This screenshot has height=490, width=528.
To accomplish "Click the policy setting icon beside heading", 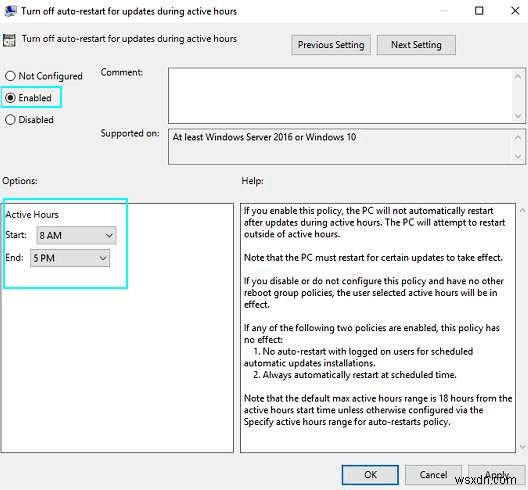I will (9, 40).
